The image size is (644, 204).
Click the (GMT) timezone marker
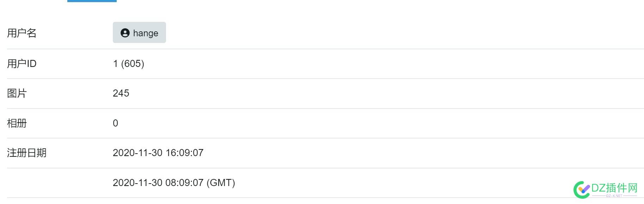point(221,183)
